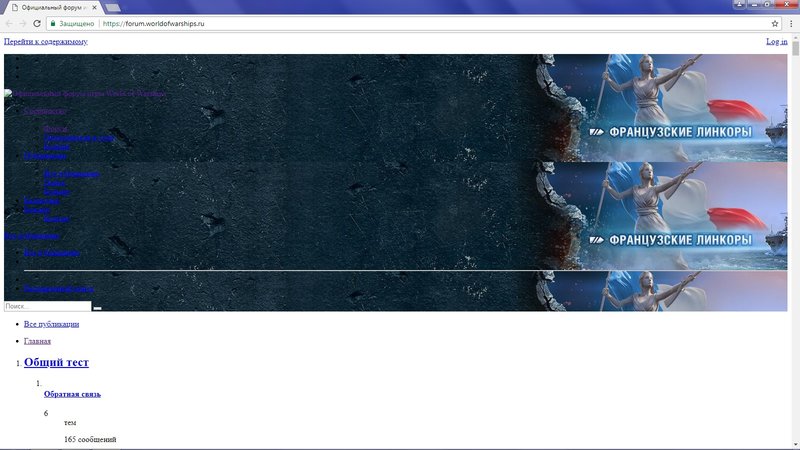
Task: Reload the forum page
Action: click(37, 23)
